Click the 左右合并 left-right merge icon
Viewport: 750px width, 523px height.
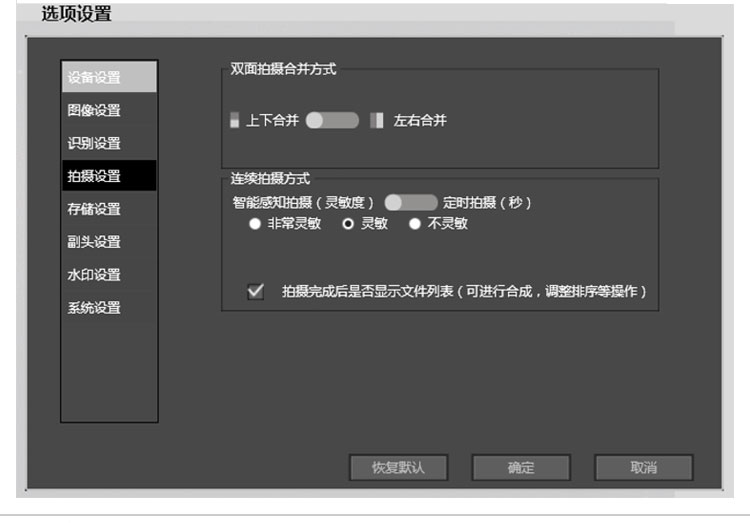(376, 120)
